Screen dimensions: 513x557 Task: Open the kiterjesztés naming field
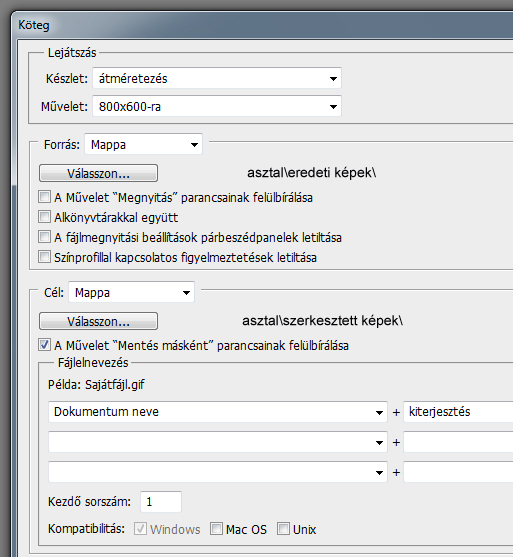(458, 412)
